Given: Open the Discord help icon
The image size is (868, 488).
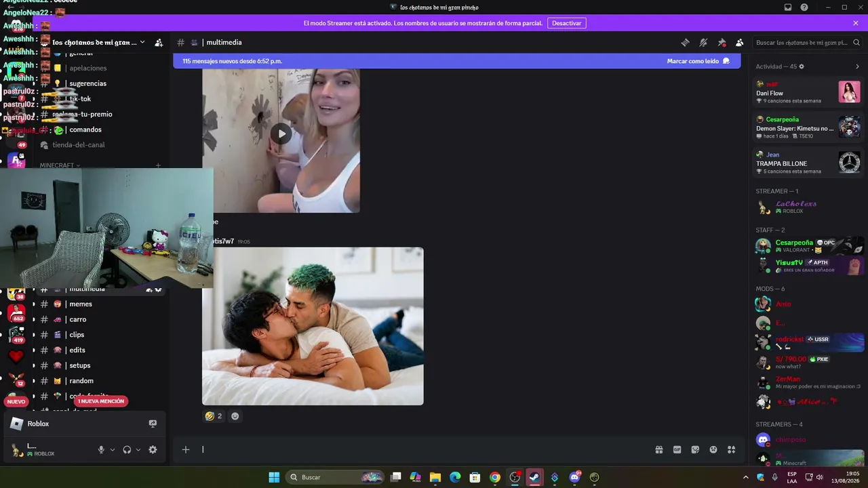Looking at the screenshot, I should click(x=804, y=7).
